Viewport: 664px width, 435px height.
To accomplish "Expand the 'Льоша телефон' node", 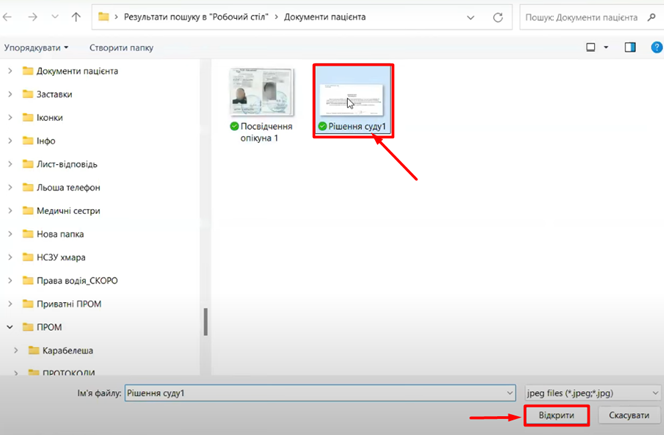I will [10, 187].
